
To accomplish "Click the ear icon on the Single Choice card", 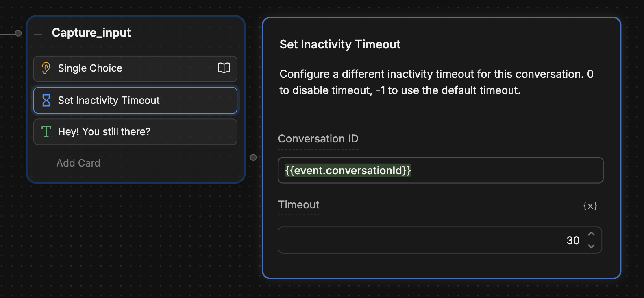I will (46, 68).
